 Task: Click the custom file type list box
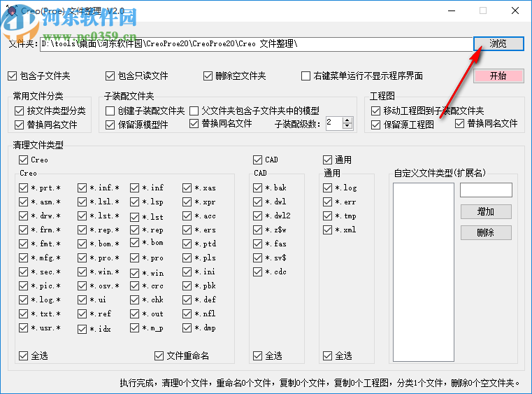coord(424,272)
